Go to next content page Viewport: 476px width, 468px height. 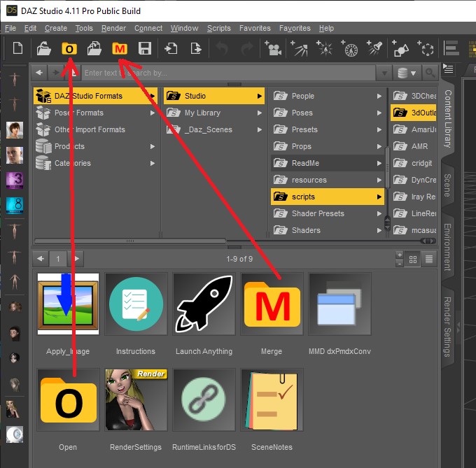(76, 258)
